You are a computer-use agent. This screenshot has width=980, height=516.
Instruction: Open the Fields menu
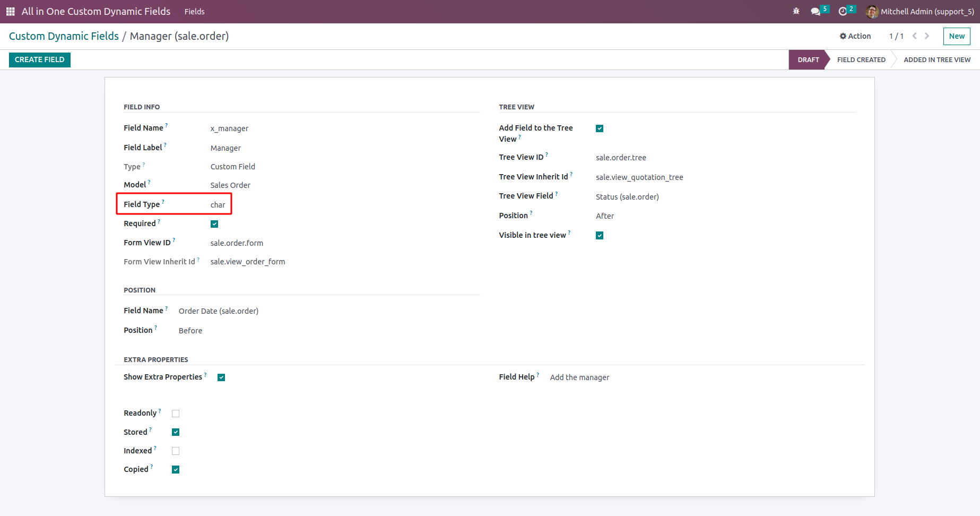[x=194, y=12]
